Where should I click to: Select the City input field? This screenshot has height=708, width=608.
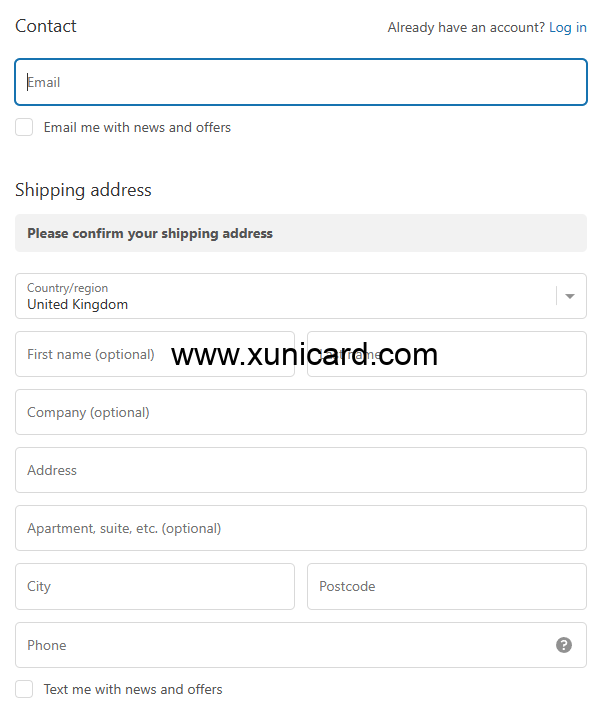(155, 586)
